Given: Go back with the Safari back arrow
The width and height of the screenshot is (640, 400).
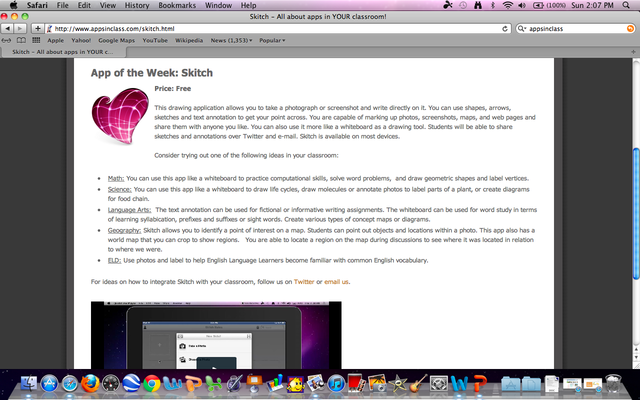Looking at the screenshot, I should (x=7, y=29).
